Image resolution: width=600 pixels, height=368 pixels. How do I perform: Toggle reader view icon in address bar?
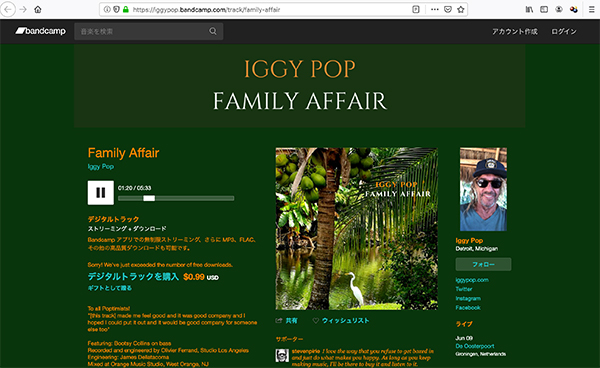tap(416, 10)
